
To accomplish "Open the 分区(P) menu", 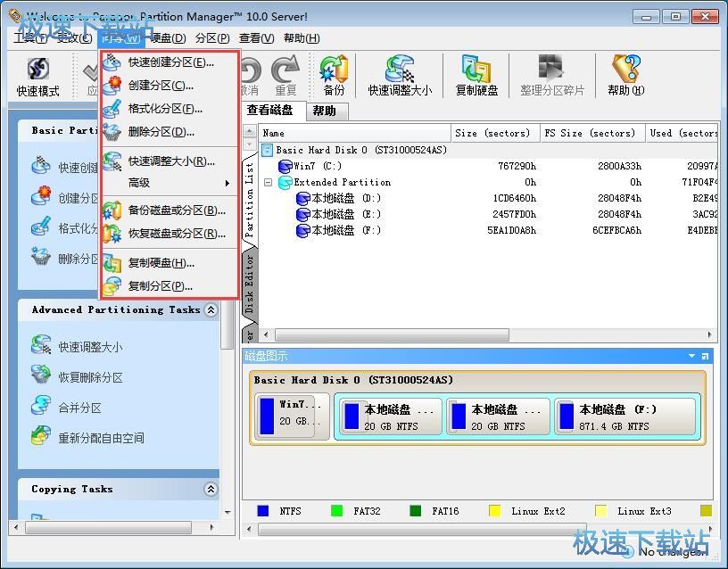I will pos(212,38).
